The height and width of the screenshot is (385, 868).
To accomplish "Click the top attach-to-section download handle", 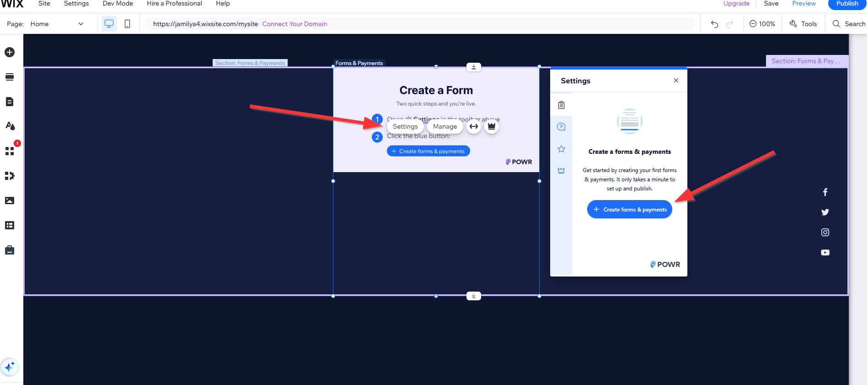I will pos(474,67).
